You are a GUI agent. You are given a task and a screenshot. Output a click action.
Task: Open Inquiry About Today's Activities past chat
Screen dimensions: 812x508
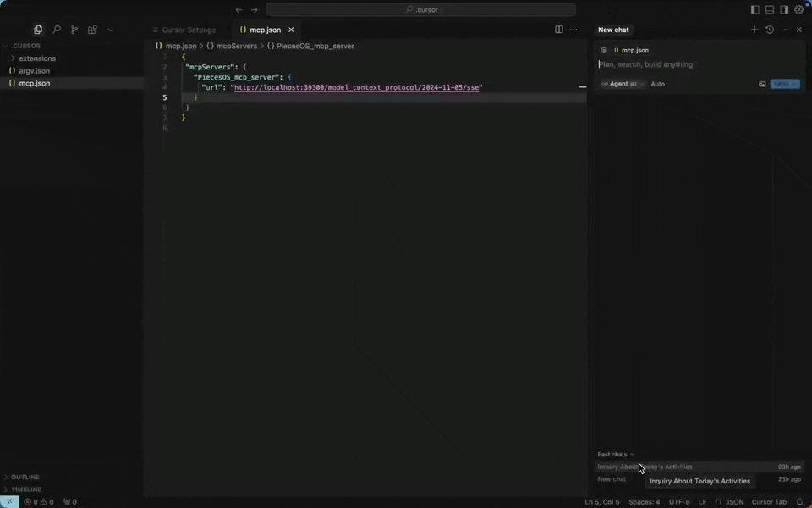pos(700,467)
